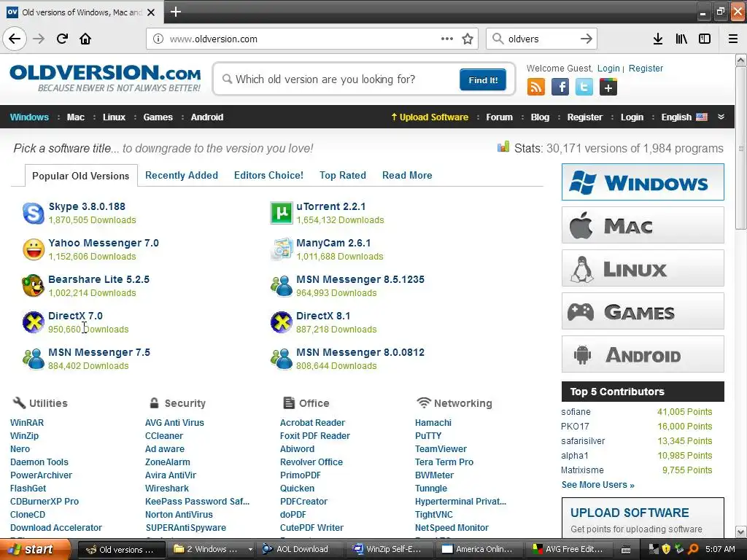Click the Skype 3.8.0.188 icon
This screenshot has height=560, width=747.
(34, 213)
